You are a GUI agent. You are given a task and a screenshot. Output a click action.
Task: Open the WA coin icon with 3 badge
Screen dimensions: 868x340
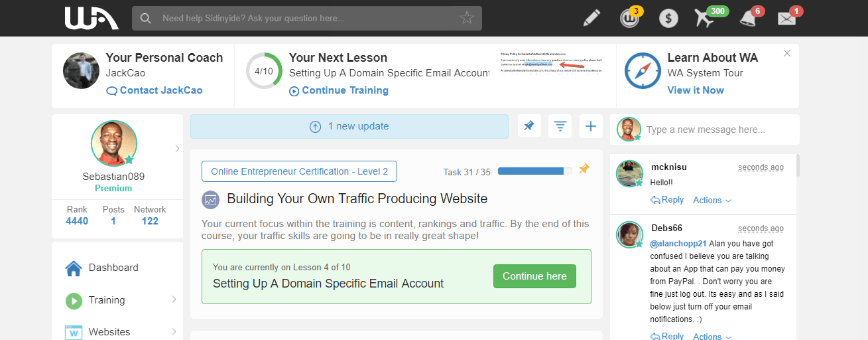[x=629, y=18]
